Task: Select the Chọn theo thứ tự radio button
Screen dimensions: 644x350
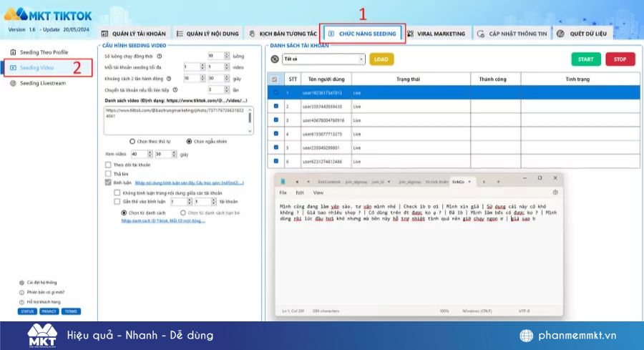Action: click(132, 141)
